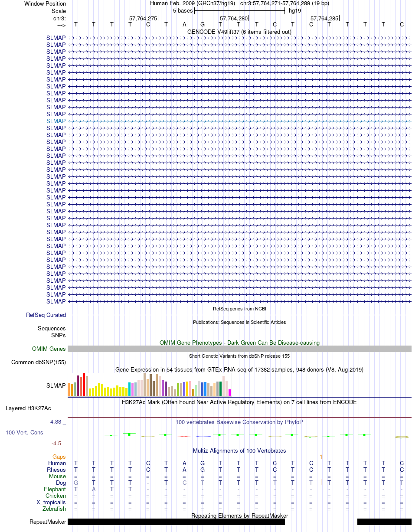Click 'Repeating Elements by RepeatMasker' title
Image resolution: width=412 pixels, height=532 pixels.
point(239,516)
